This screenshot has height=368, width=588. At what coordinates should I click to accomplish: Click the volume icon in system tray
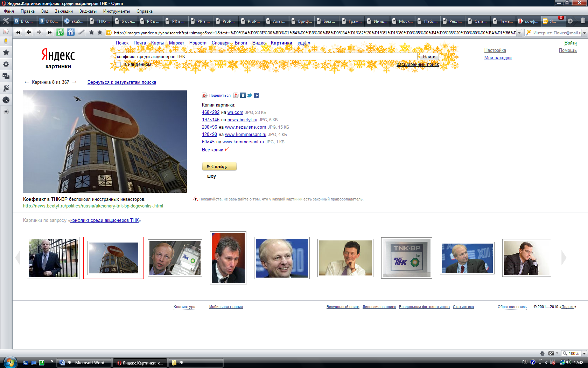click(568, 362)
